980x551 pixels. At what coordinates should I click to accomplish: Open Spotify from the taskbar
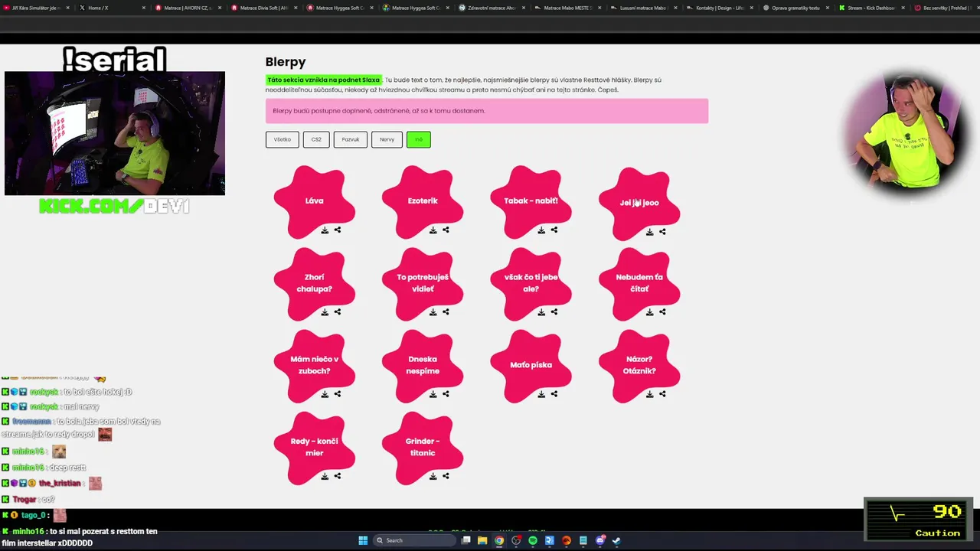click(x=533, y=540)
